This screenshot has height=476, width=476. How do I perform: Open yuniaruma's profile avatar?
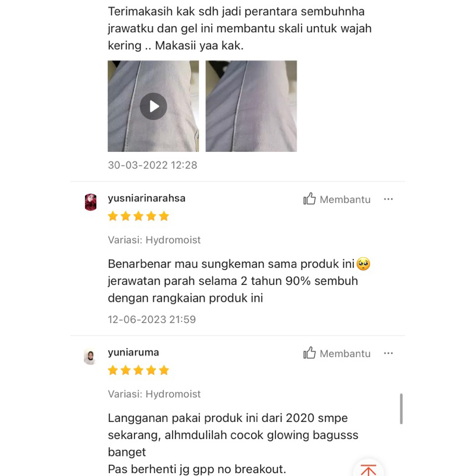(x=90, y=356)
